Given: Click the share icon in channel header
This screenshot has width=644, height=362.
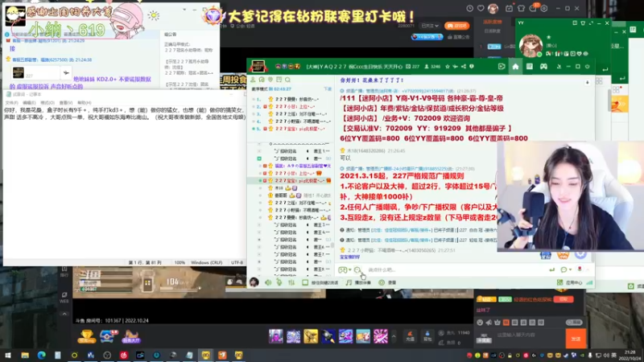Looking at the screenshot, I should [464, 67].
